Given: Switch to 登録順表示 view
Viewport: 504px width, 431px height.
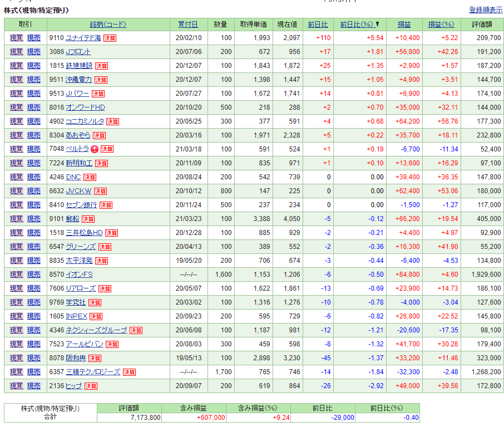Looking at the screenshot, I should pos(486,10).
